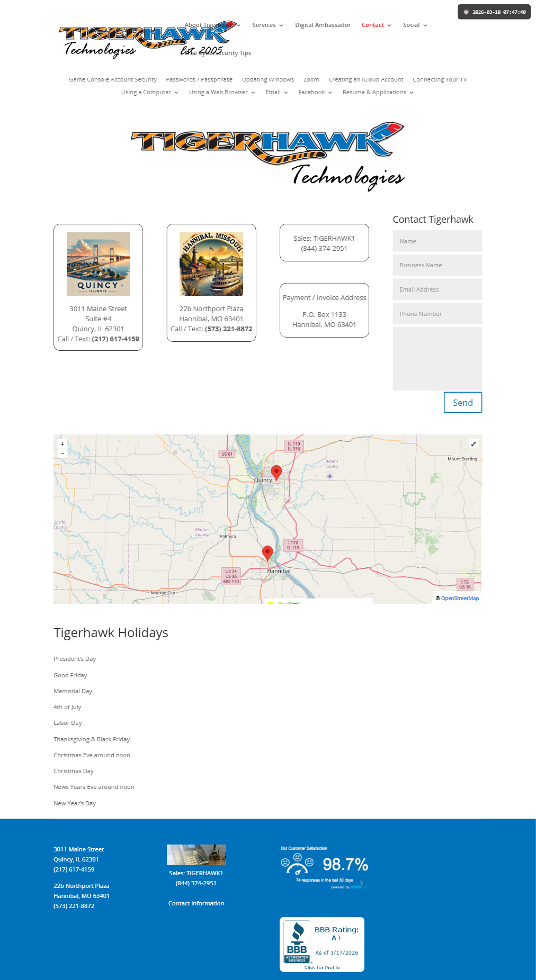
Task: Open Connecting Your TV tip
Action: (x=440, y=79)
